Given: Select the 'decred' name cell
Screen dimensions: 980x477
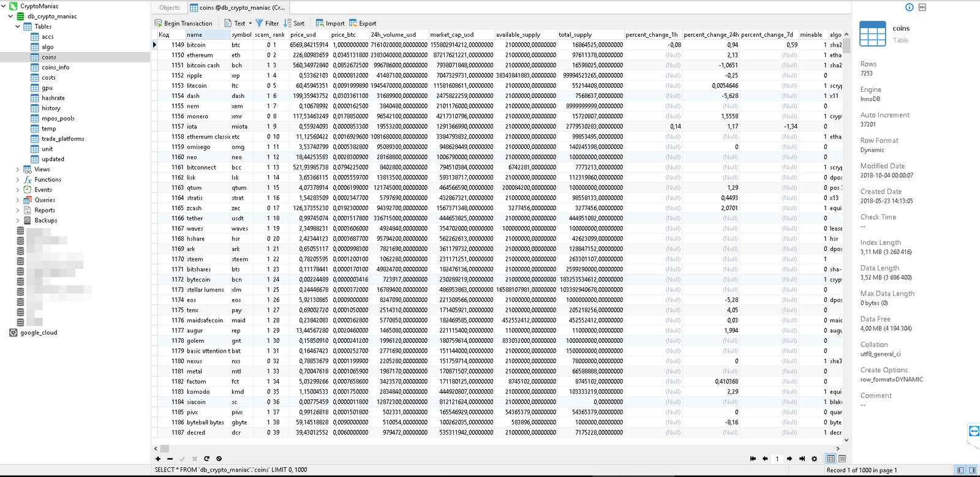Looking at the screenshot, I should click(x=208, y=433).
